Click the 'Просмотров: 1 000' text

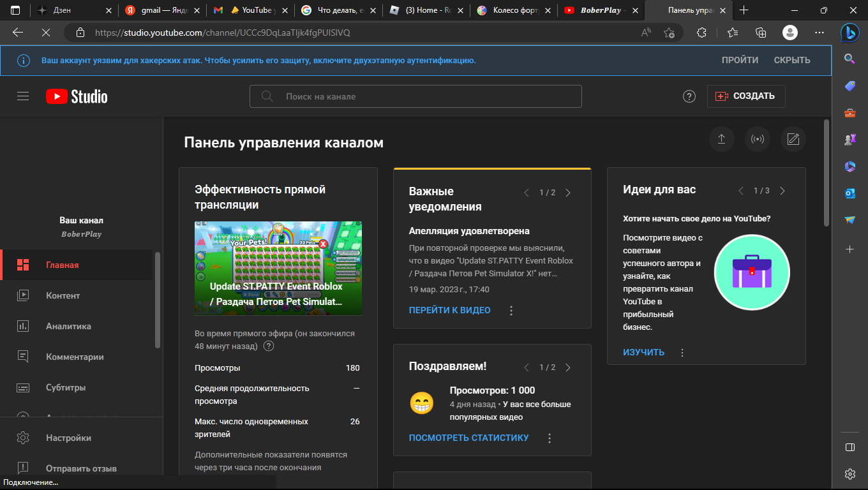[492, 390]
